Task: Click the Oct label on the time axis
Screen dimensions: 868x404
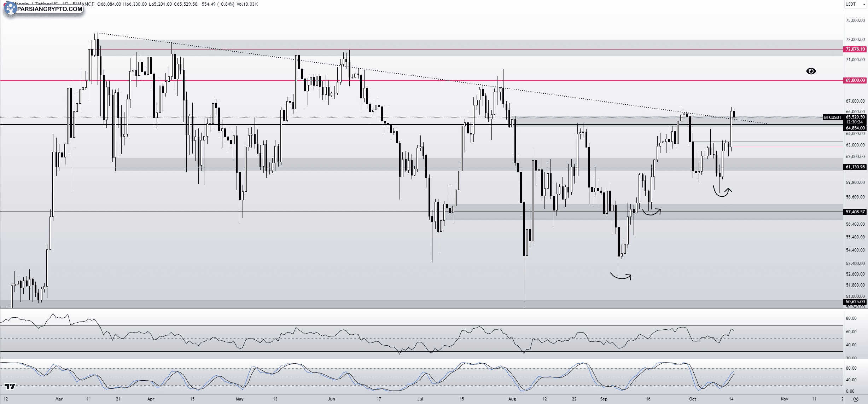Action: pos(693,399)
